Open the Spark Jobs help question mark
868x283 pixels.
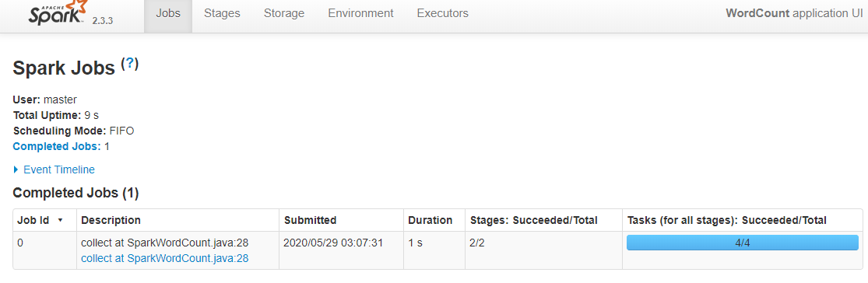click(x=130, y=64)
